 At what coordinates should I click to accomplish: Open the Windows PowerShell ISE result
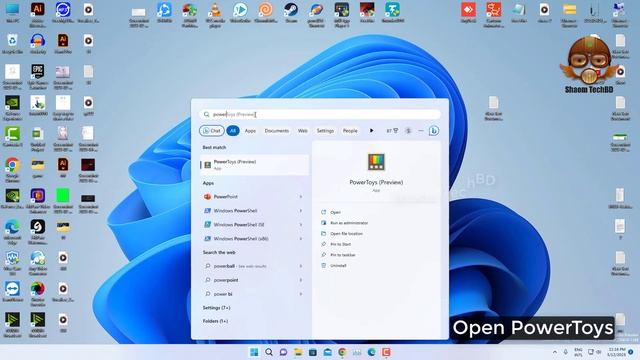click(x=249, y=224)
